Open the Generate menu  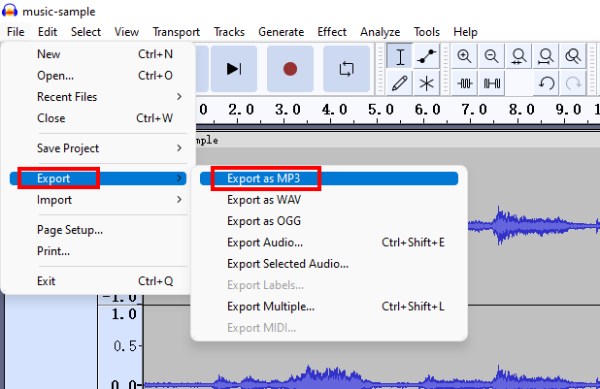pyautogui.click(x=281, y=32)
